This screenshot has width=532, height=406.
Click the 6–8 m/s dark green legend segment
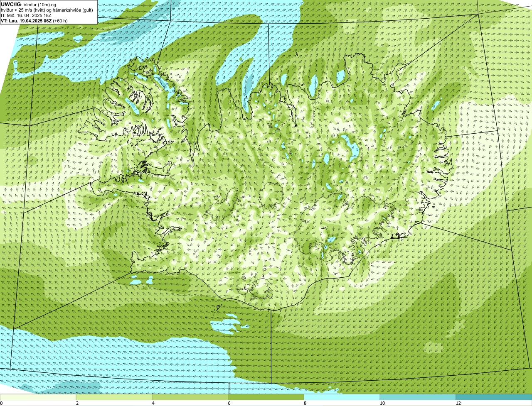tap(266, 397)
